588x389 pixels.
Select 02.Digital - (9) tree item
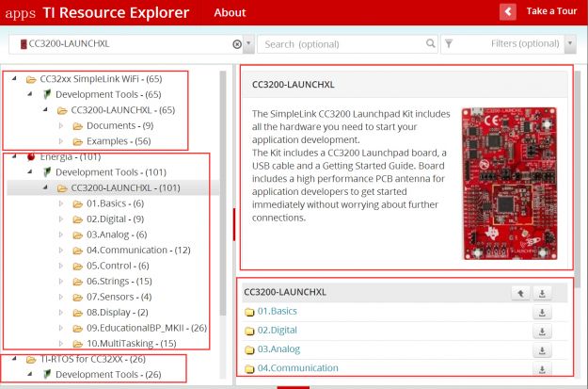[115, 219]
